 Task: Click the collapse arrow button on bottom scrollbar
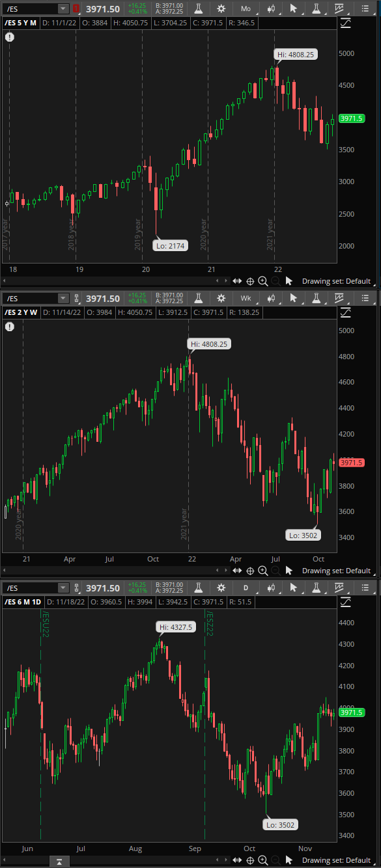[x=59, y=862]
